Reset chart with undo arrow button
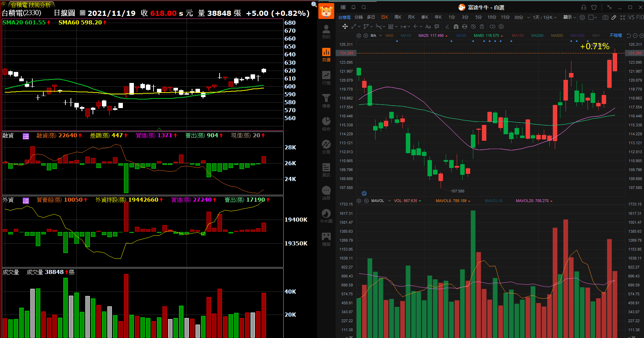 coord(629,35)
